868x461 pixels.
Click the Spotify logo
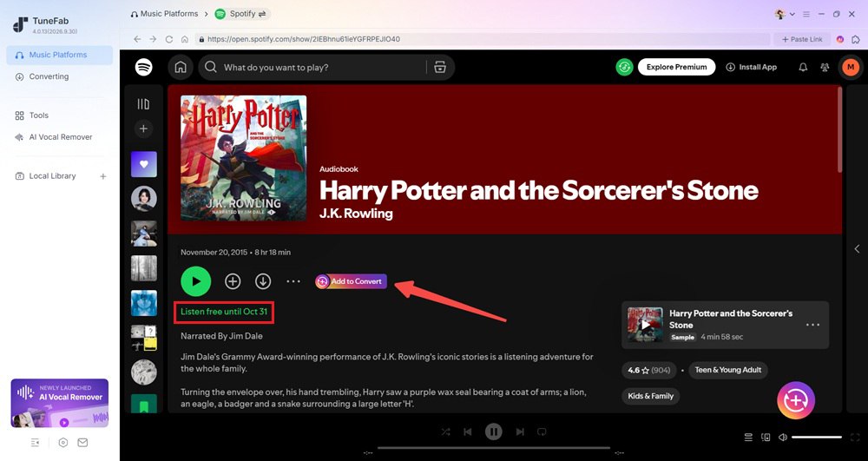144,67
